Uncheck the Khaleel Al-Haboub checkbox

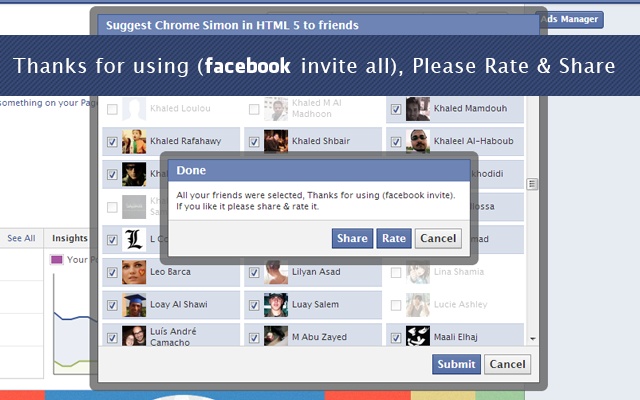click(x=396, y=142)
